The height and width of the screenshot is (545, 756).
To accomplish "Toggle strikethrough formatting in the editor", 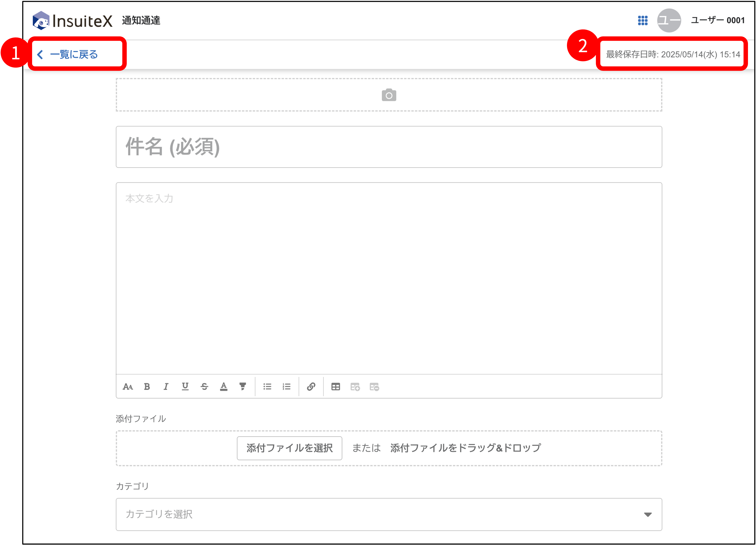I will tap(204, 387).
